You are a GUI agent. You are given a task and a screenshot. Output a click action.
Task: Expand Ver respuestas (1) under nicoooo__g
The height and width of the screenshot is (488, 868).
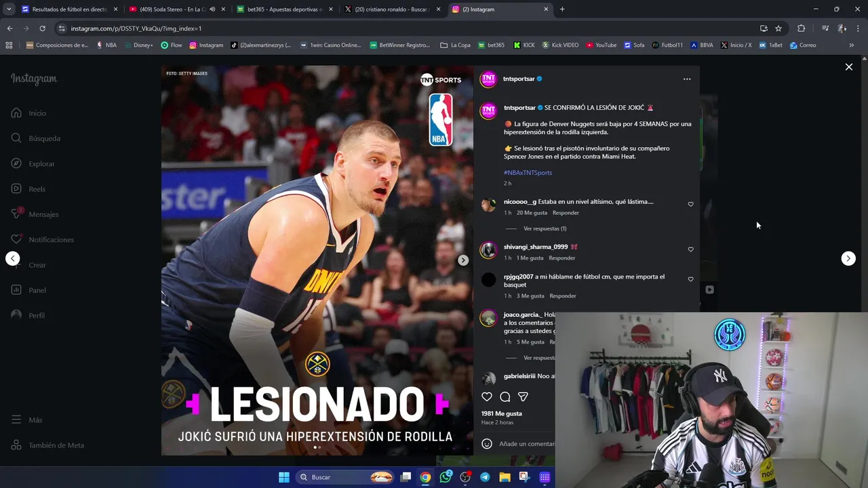(x=545, y=228)
